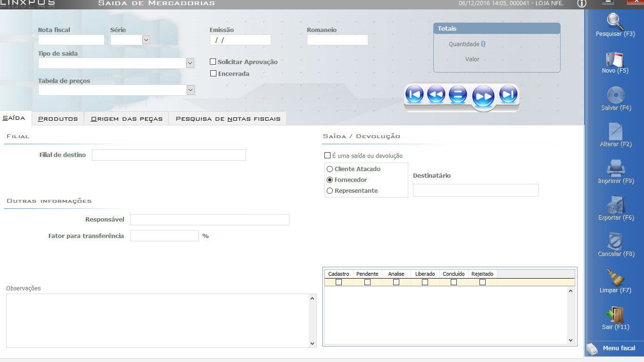Click the Cancelar (F8) icon
This screenshot has height=362, width=644.
tap(616, 241)
